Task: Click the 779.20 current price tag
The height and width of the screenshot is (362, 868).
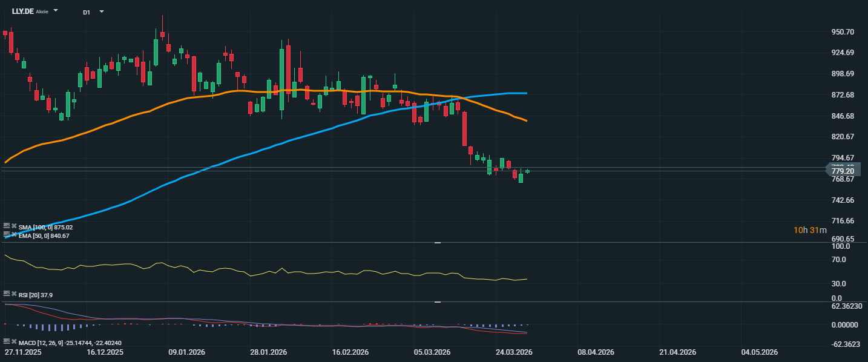Action: pos(843,171)
